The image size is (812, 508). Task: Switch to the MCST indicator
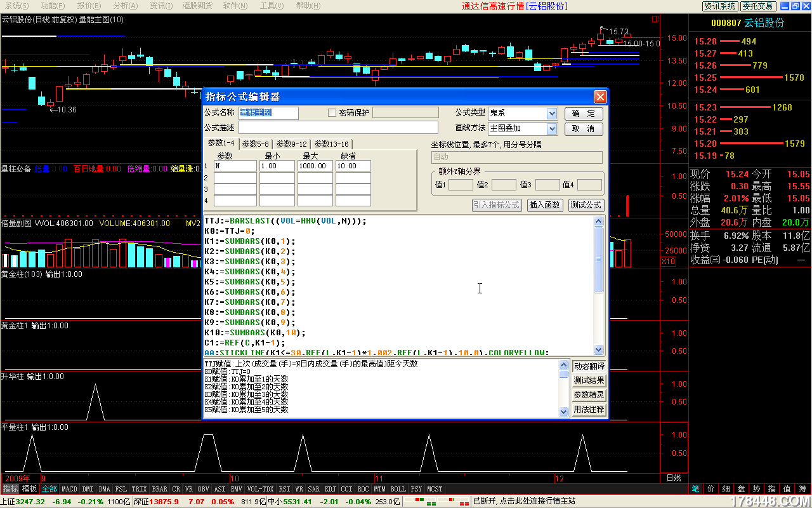(435, 489)
